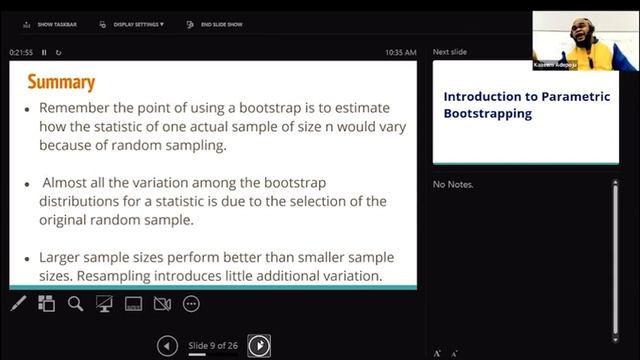Click the End Slide Show icon

click(x=190, y=24)
